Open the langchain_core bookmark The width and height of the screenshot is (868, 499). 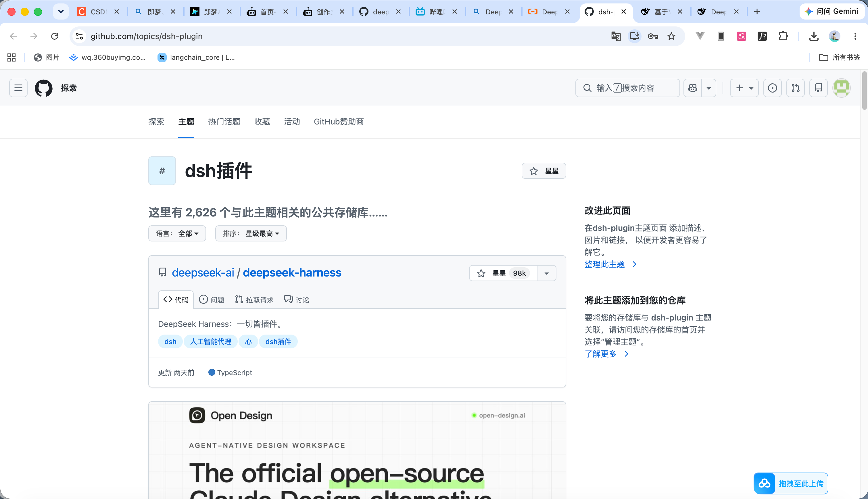click(x=196, y=57)
